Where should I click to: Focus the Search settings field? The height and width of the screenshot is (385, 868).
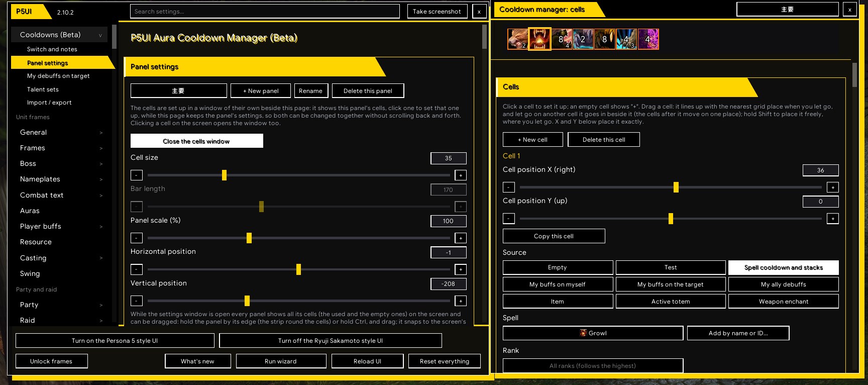click(x=265, y=12)
